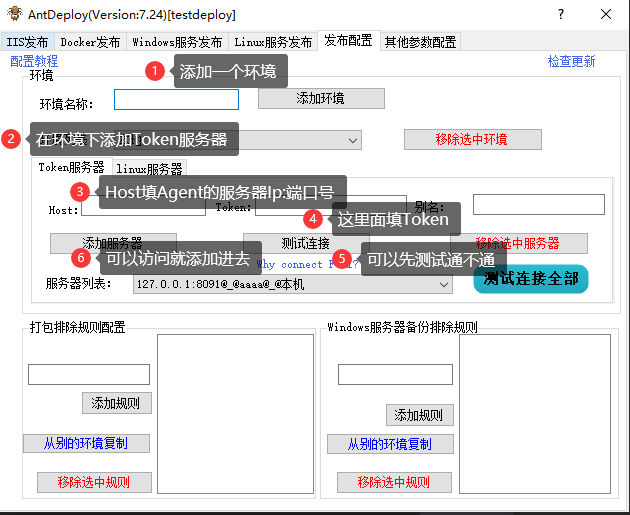Screen dimensions: 630x515
Task: Click the AntDeploy app icon in title bar
Action: 14,15
